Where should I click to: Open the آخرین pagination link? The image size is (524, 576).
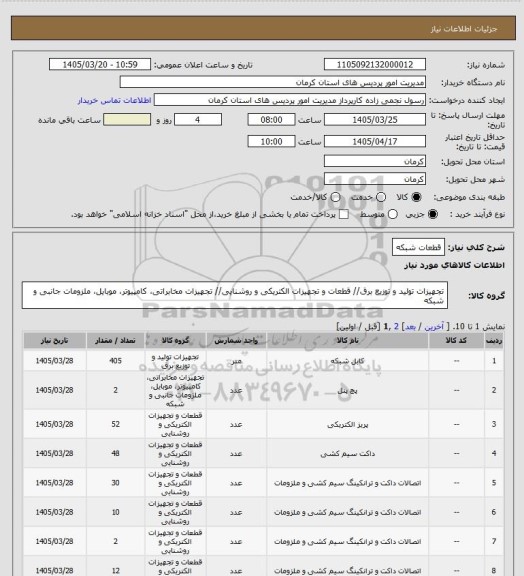click(x=434, y=327)
